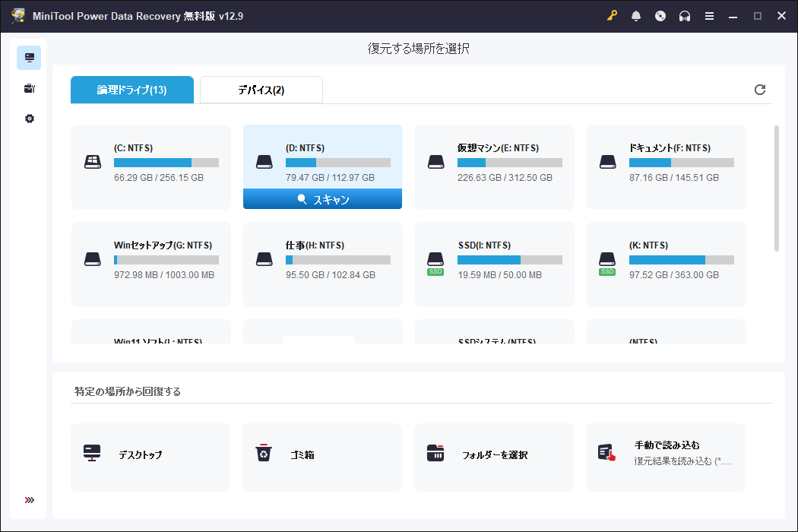Image resolution: width=798 pixels, height=532 pixels.
Task: Switch to the デバイス(2) tab
Action: tap(261, 90)
